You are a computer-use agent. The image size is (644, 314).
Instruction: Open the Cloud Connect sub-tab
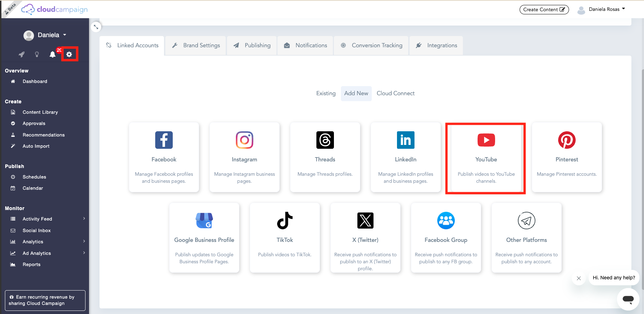pos(396,93)
